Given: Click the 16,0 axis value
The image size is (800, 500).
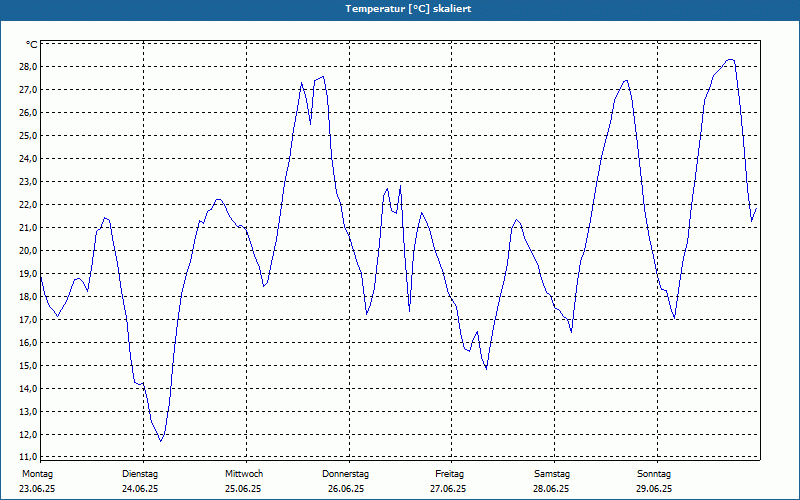Looking at the screenshot, I should click(29, 343).
